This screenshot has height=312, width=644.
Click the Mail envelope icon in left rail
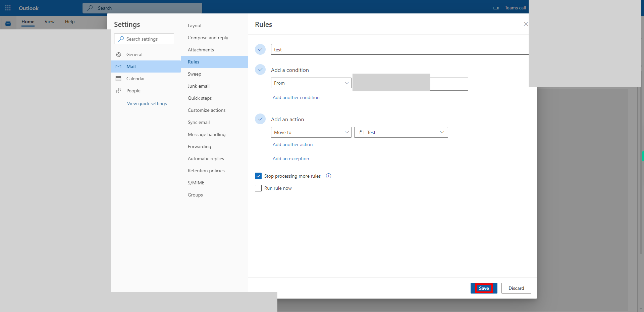(8, 24)
